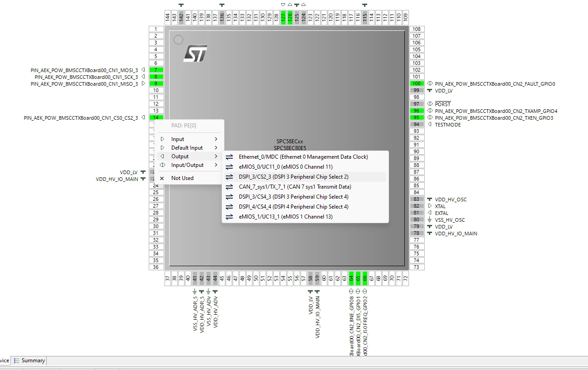Click unassigned pin 36 on left side
Screen dimensions: 588x370
click(x=156, y=267)
